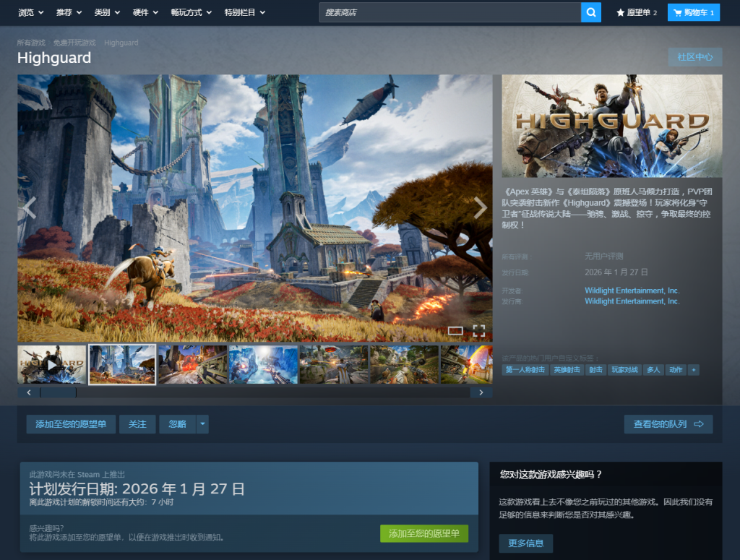Click in the 搜索商店 search field
This screenshot has width=740, height=560.
[x=449, y=12]
